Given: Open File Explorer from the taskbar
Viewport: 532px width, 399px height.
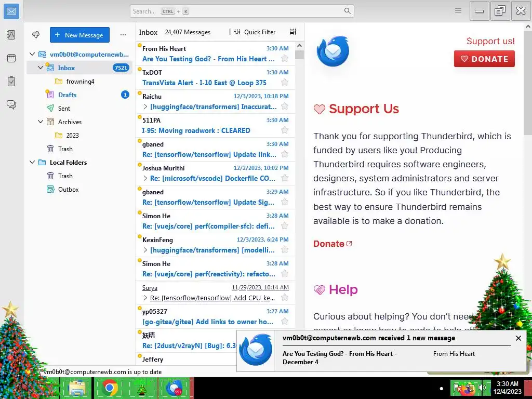Looking at the screenshot, I should [x=77, y=388].
